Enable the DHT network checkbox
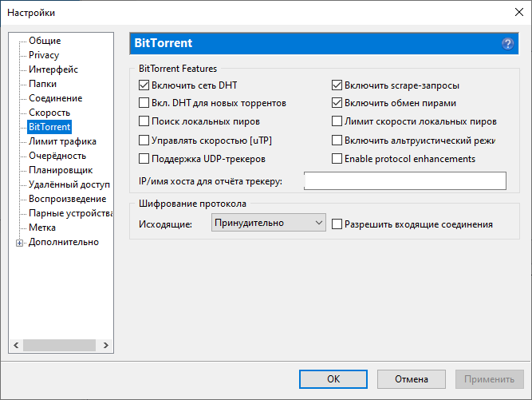 tap(144, 85)
